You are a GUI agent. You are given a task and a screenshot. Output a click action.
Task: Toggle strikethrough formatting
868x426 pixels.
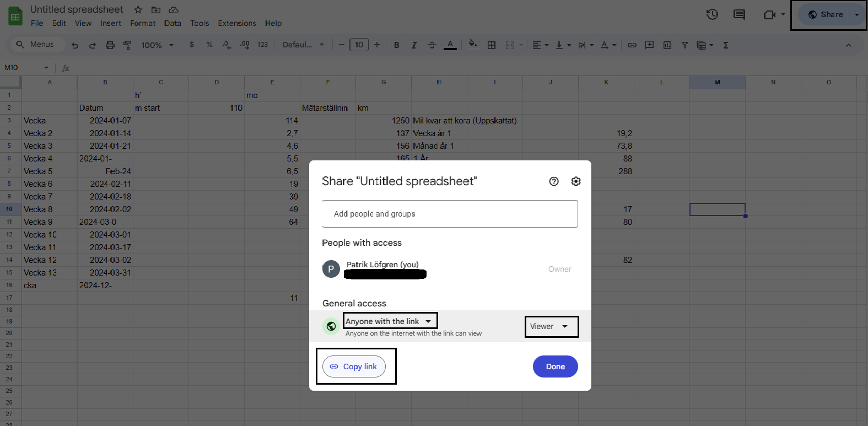pos(432,45)
